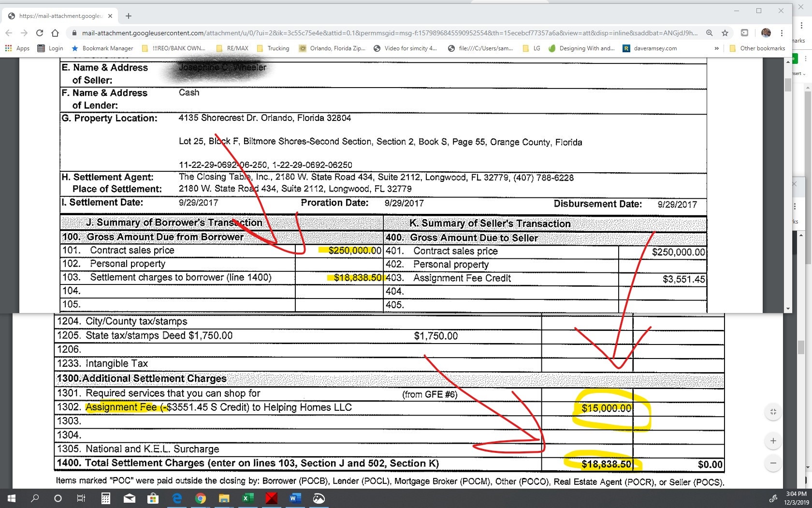Viewport: 812px width, 508px height.
Task: Open the !!!REO/BANK OWN bookmark folder
Action: coord(174,48)
